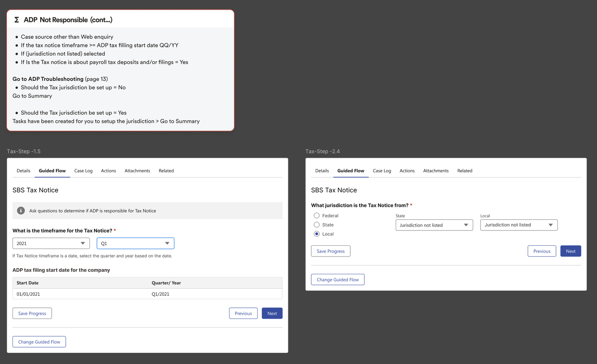
Task: Click 'Case source other than Web enquiry' bullet
Action: coord(67,37)
